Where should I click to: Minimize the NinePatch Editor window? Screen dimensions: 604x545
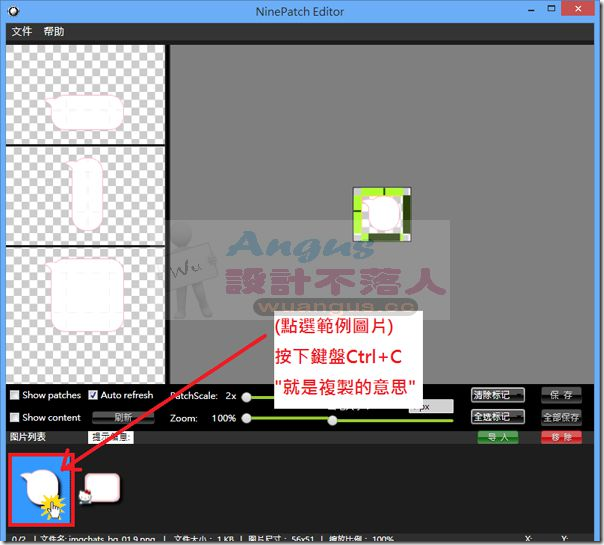coord(532,10)
